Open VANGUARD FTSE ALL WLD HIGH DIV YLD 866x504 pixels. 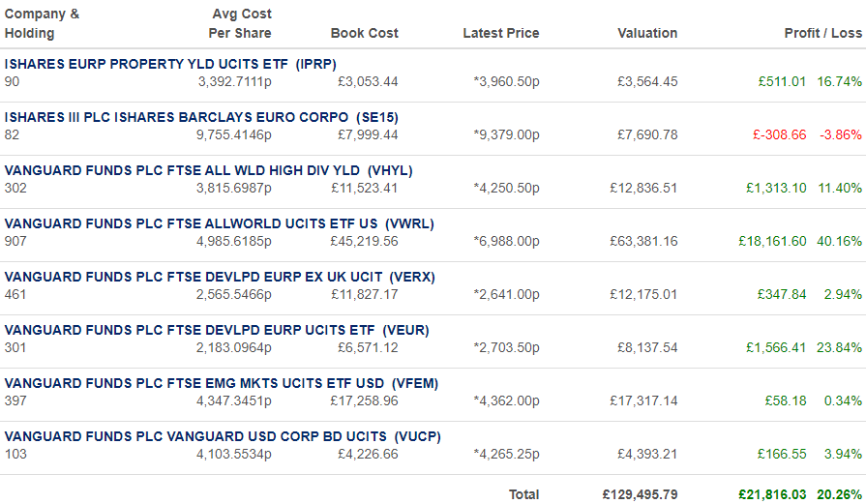coord(208,170)
